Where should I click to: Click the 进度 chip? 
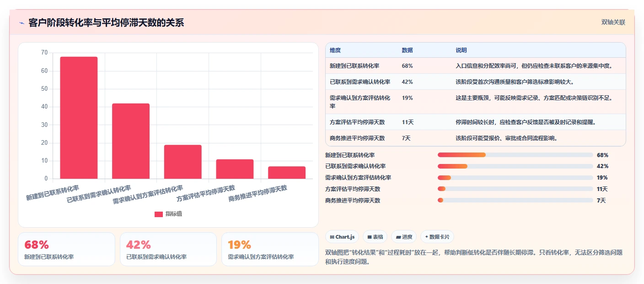coord(404,237)
